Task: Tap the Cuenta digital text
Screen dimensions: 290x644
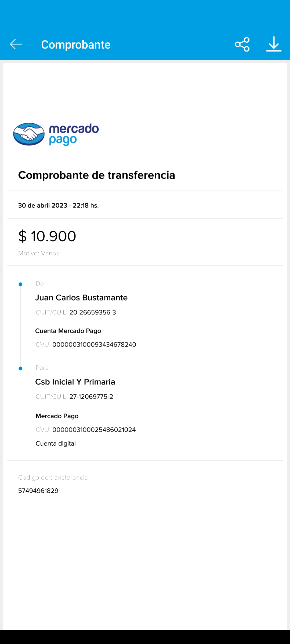Action: coord(56,444)
